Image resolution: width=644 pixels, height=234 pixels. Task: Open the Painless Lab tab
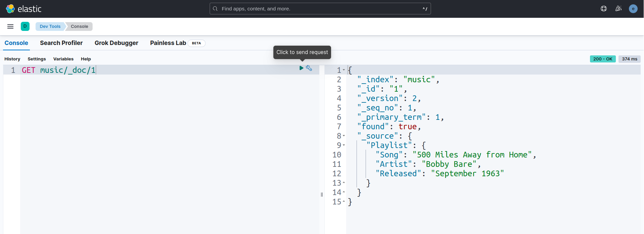tap(168, 43)
